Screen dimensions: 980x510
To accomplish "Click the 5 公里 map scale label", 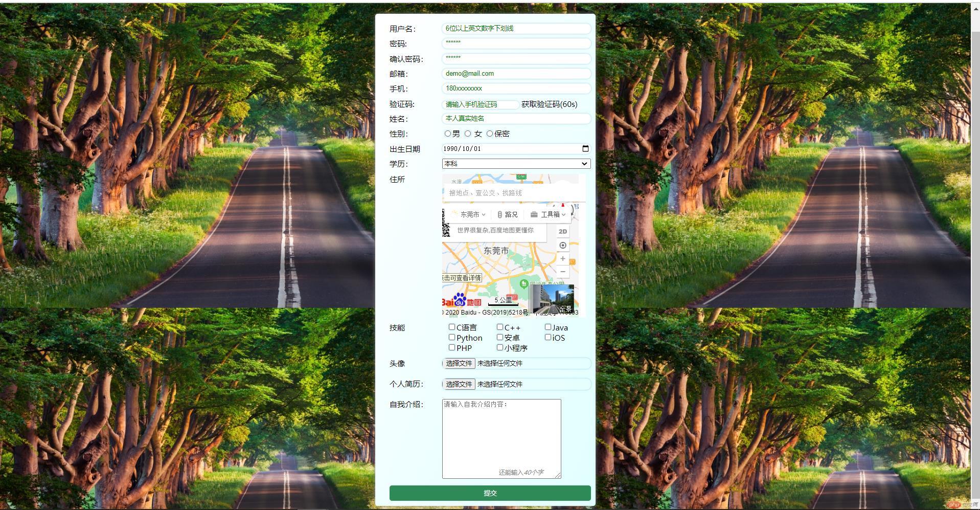I will pos(503,300).
